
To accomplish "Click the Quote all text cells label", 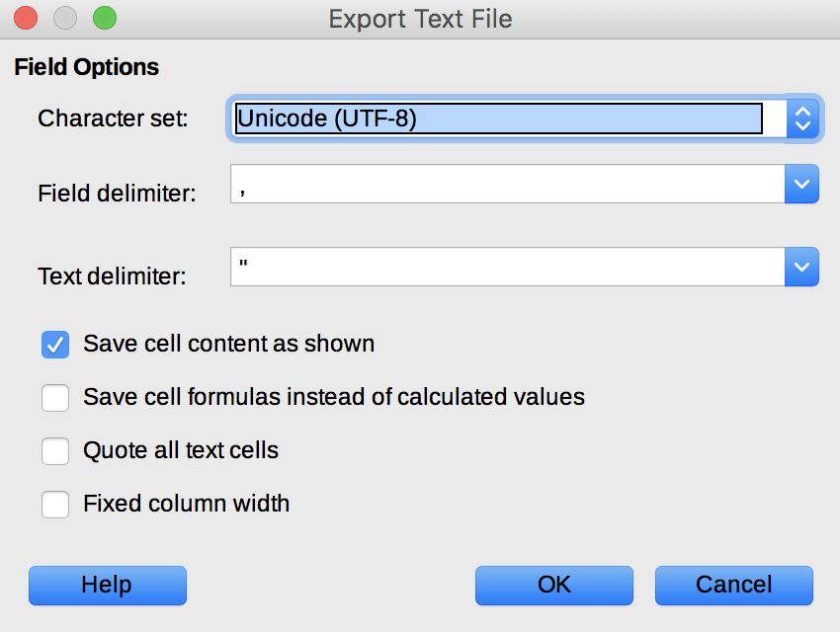I will coord(181,450).
